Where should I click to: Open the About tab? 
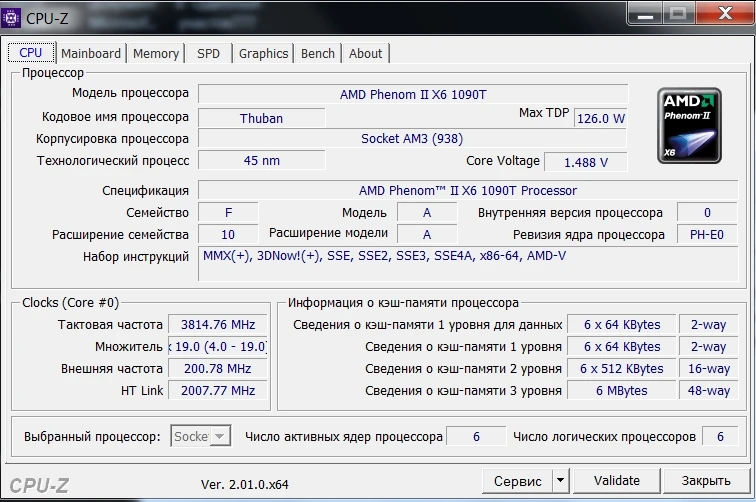(x=365, y=54)
